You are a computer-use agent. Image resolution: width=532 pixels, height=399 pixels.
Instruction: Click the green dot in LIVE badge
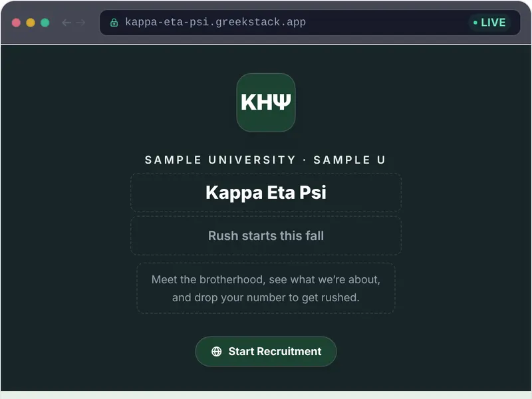point(475,23)
